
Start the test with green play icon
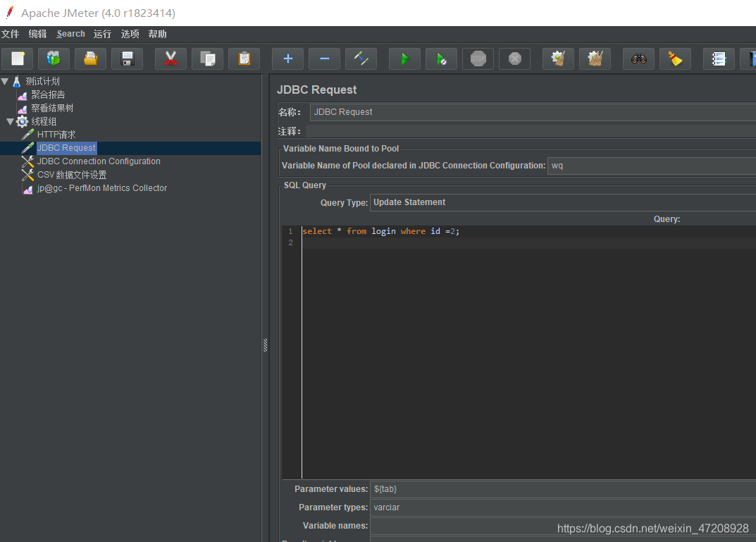point(404,58)
